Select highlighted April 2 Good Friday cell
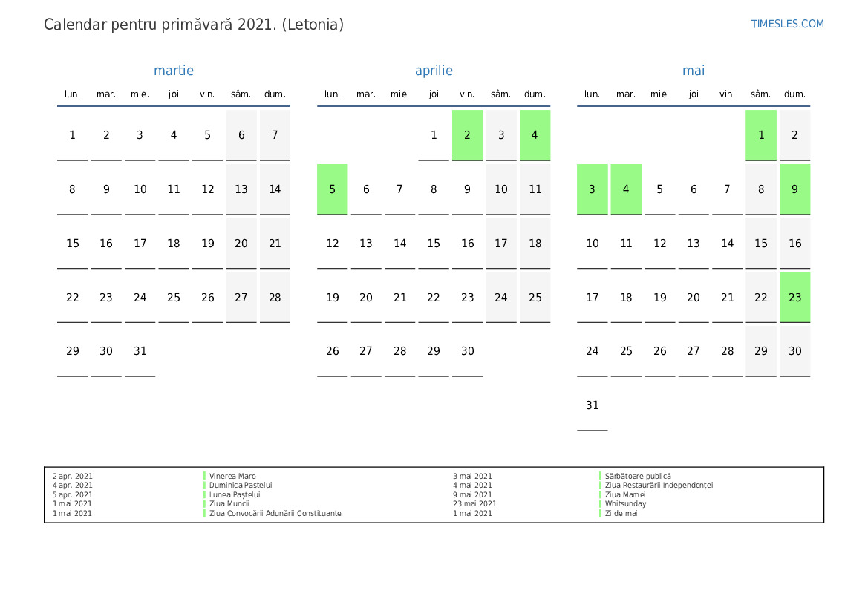The width and height of the screenshot is (868, 614). (x=467, y=135)
